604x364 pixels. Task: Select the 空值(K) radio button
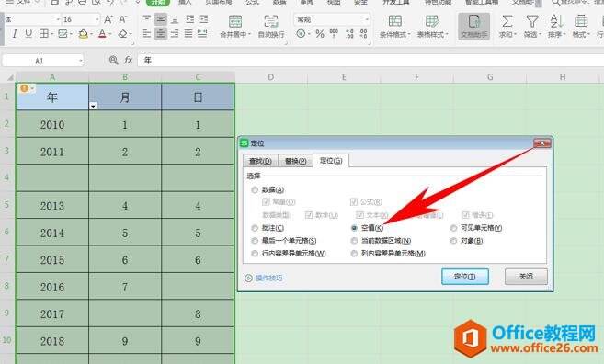[354, 228]
